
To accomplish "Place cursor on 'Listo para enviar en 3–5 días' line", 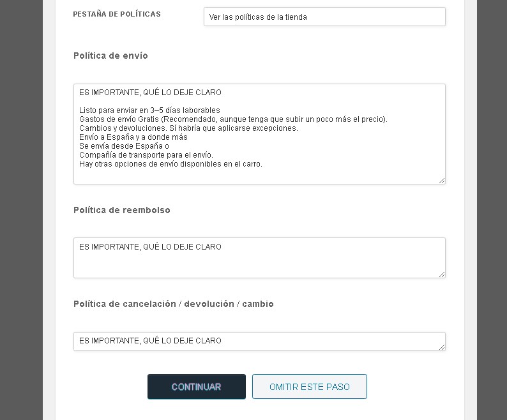I will pos(149,110).
